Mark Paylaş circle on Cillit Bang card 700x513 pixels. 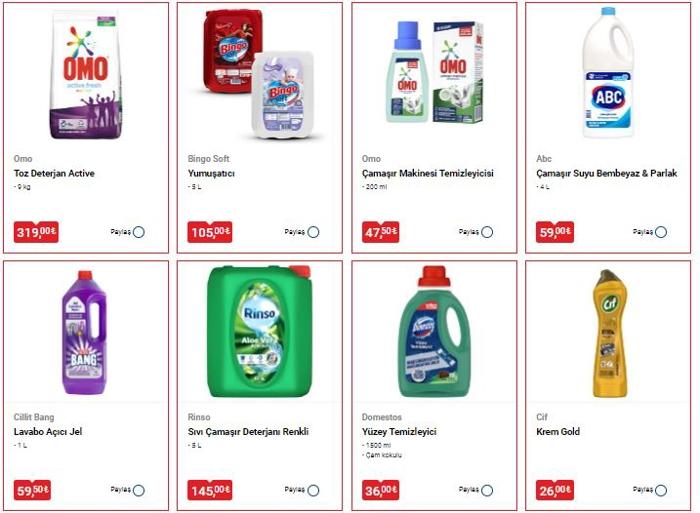139,491
